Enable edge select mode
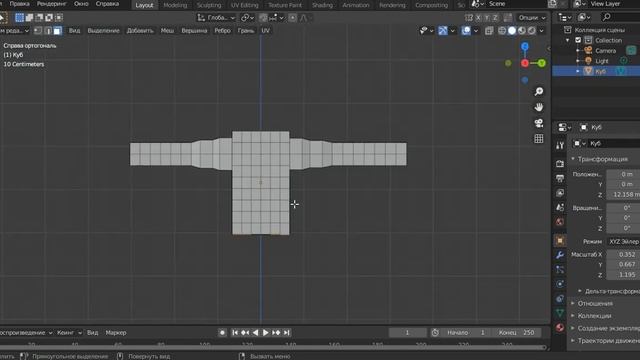The height and width of the screenshot is (360, 640). coord(48,31)
